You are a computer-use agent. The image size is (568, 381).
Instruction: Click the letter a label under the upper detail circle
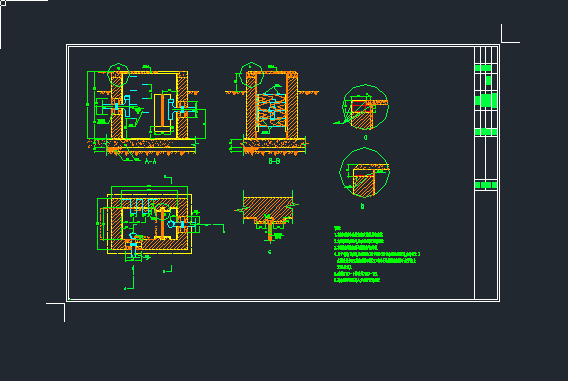[x=366, y=138]
